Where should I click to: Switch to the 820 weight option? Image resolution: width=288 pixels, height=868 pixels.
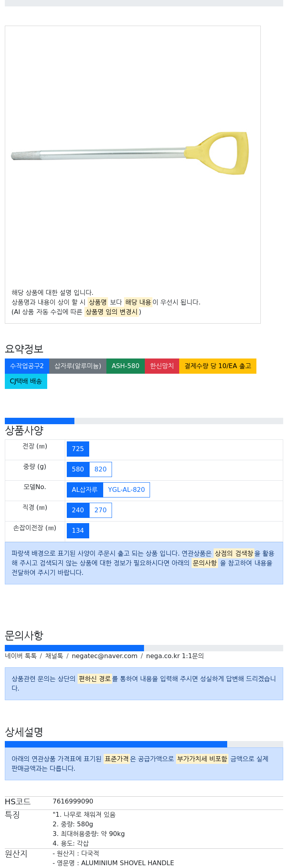click(100, 469)
